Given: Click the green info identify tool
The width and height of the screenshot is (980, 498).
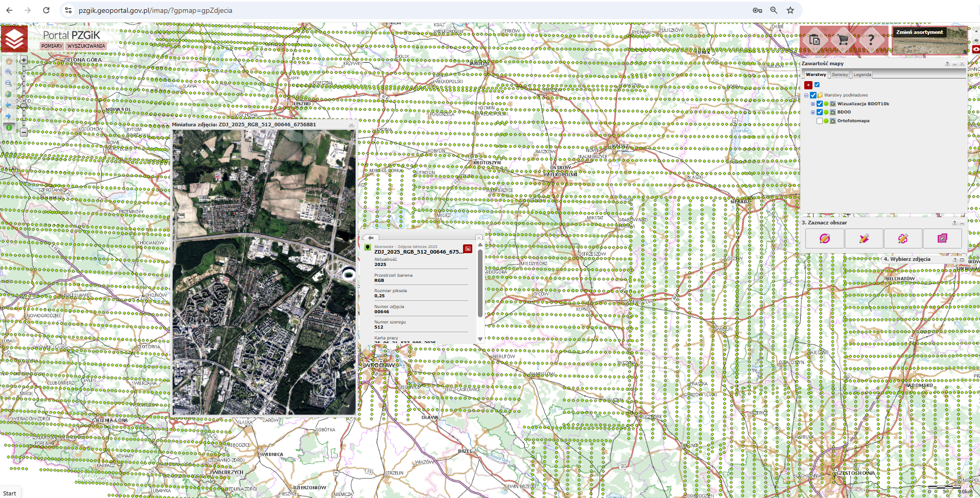Looking at the screenshot, I should [x=9, y=127].
